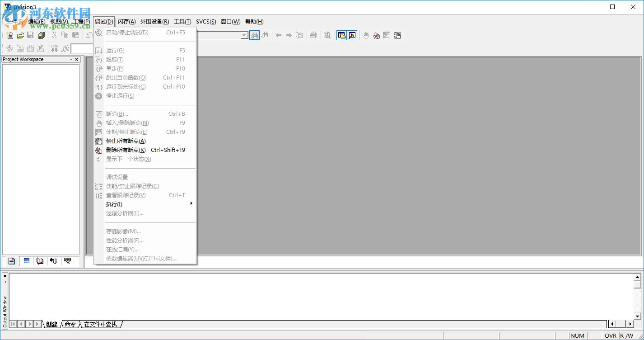Close the Project Workspace panel
644x340 pixels.
point(77,60)
